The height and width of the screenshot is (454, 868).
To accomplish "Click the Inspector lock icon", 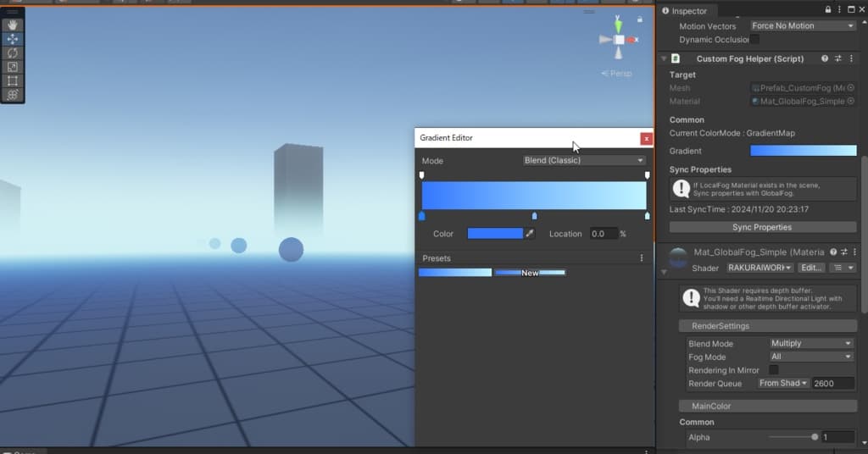I will pos(828,9).
